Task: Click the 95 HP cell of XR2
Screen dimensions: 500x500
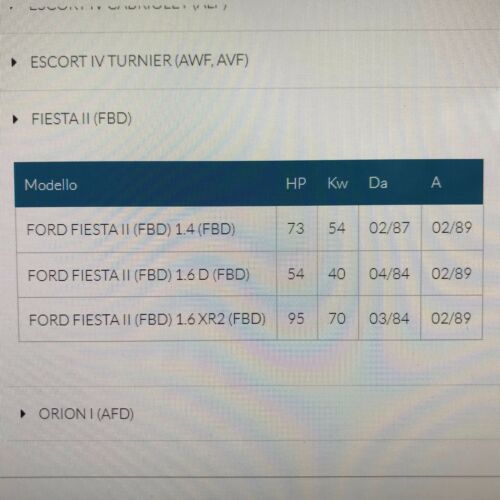Action: 297,319
